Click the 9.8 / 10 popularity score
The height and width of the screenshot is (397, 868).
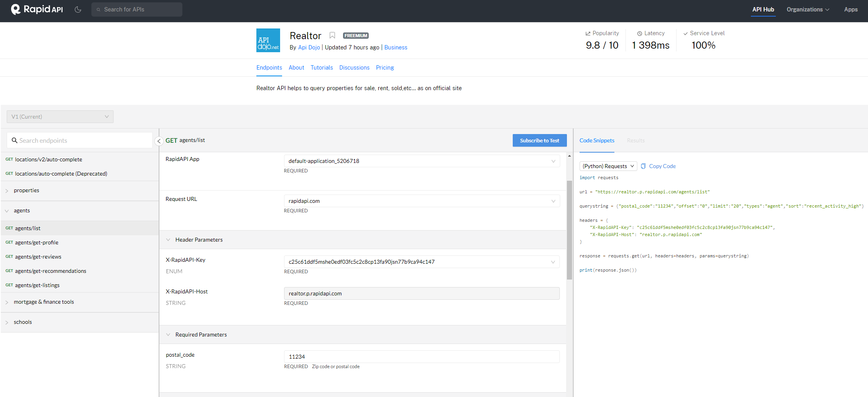(x=602, y=45)
